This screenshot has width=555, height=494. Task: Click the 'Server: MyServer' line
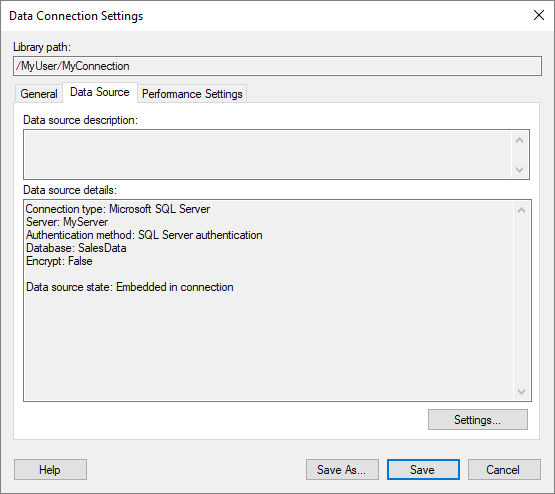[67, 222]
